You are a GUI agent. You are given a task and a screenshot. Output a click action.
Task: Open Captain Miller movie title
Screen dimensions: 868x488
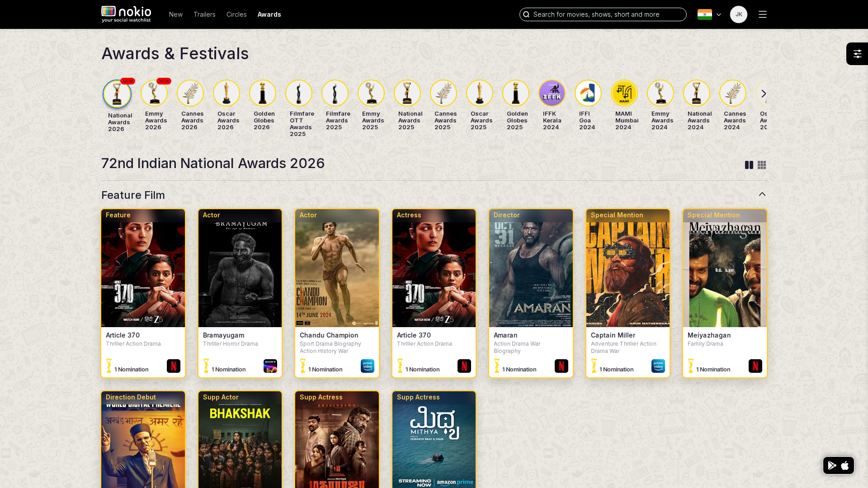coord(613,335)
